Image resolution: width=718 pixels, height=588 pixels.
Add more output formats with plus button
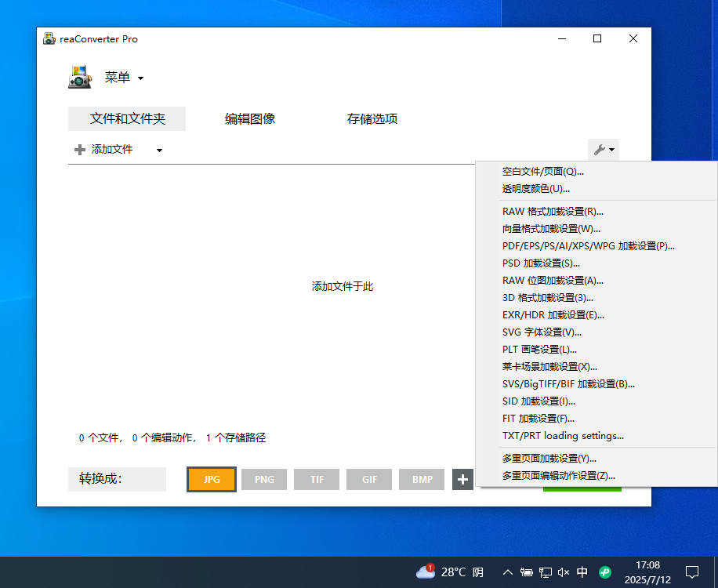462,480
